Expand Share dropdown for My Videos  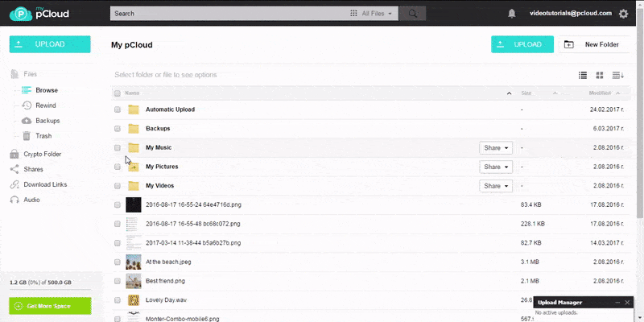496,186
